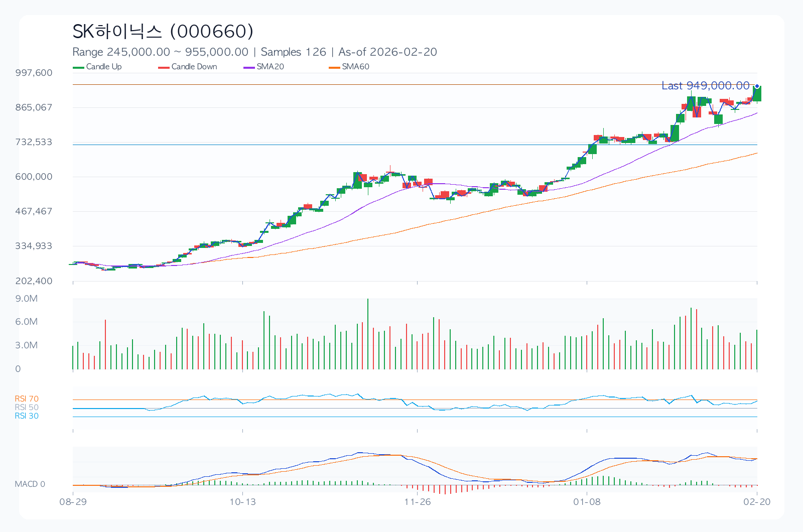The image size is (803, 532).
Task: Select the 02-20 date axis label
Action: click(757, 502)
